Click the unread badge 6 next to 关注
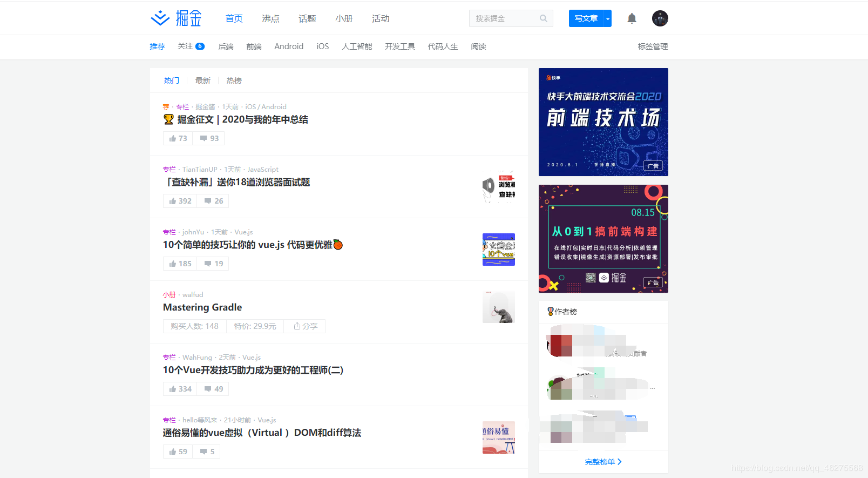This screenshot has height=478, width=868. (200, 46)
